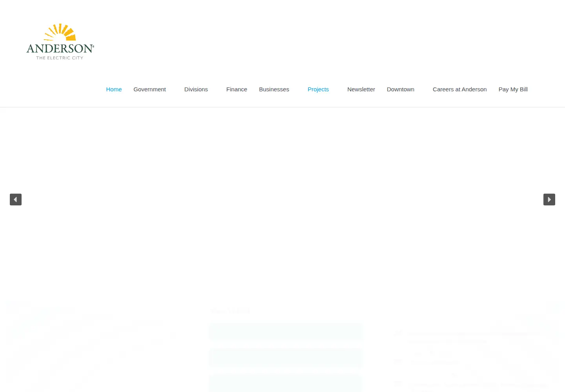Focus the third faded form input field
The image size is (565, 392).
pos(286,383)
